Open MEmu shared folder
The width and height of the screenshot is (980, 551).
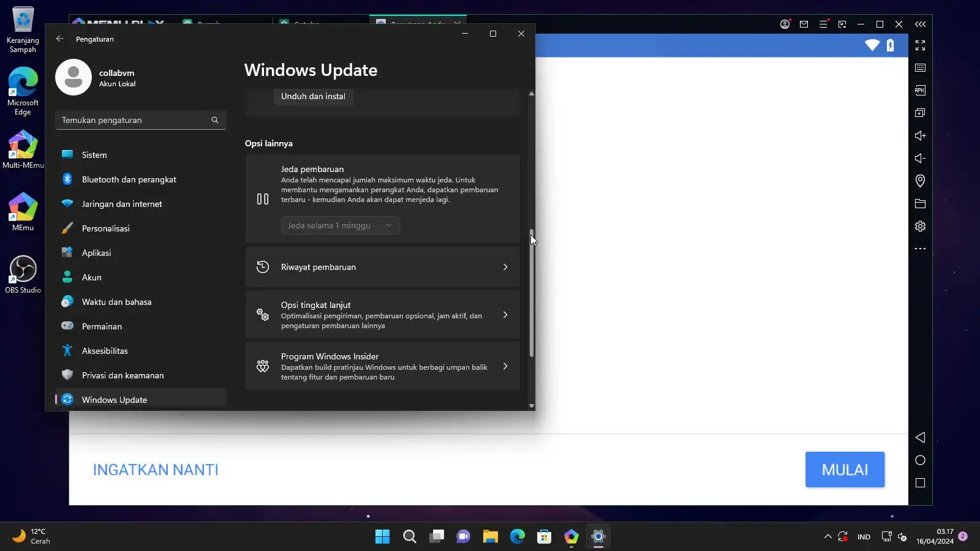tap(920, 204)
